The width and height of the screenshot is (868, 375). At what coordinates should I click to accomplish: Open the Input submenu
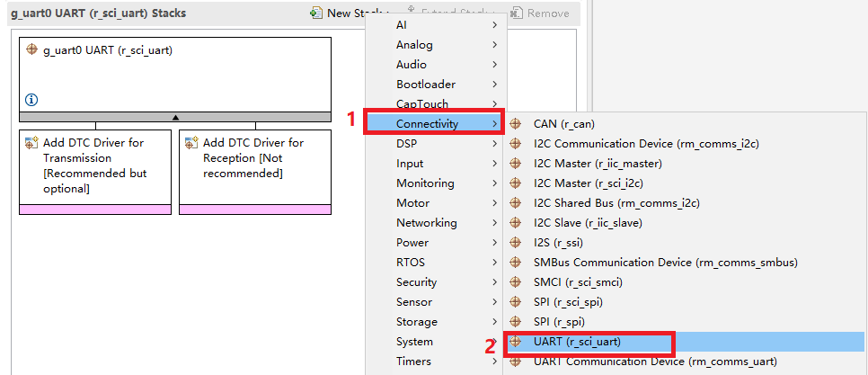point(436,164)
